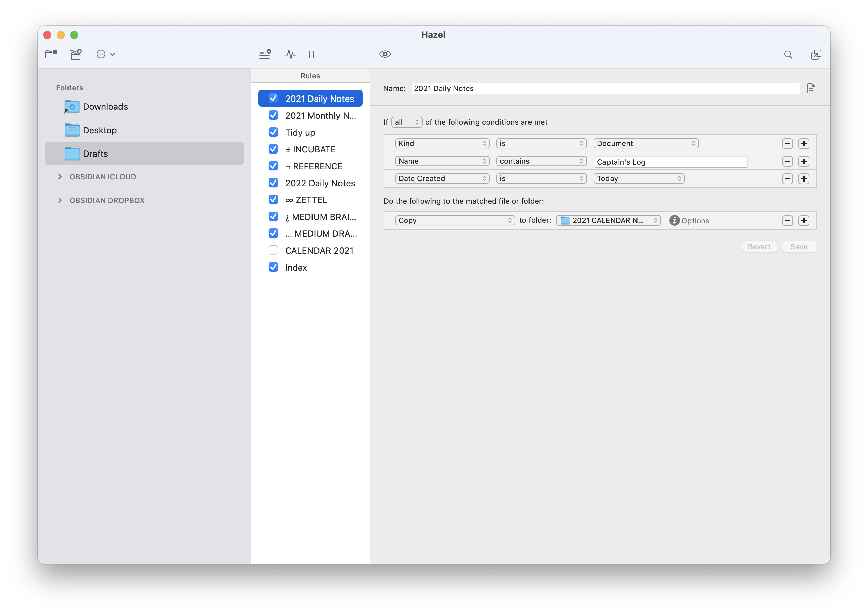
Task: Click the Options info button
Action: [x=689, y=220]
